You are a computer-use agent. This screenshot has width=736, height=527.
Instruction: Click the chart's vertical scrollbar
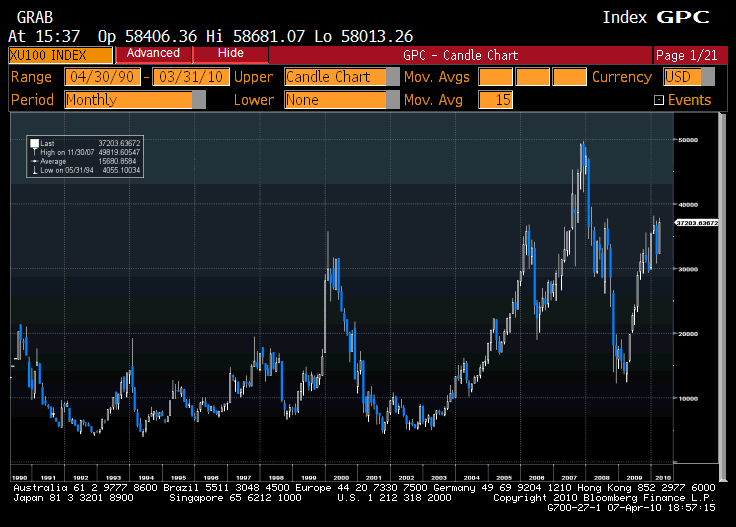[x=722, y=297]
